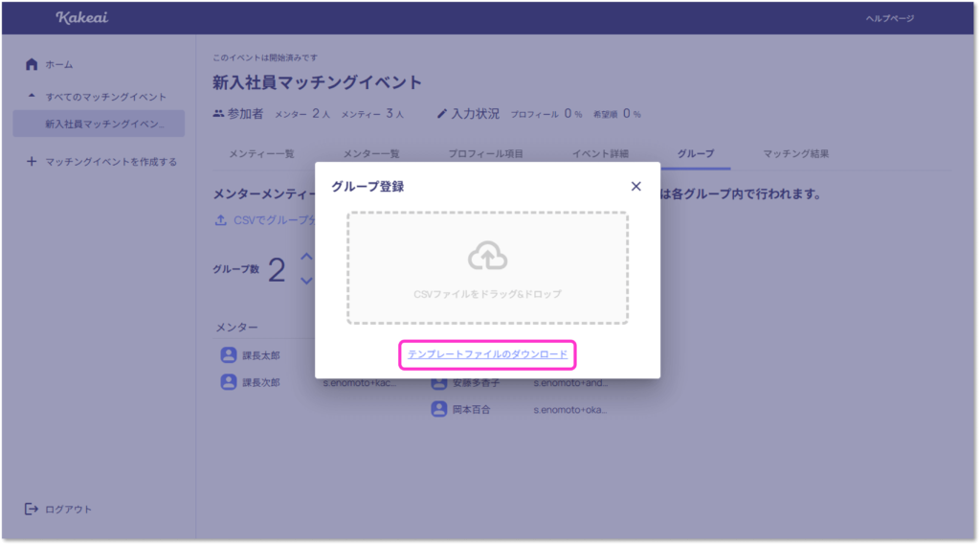This screenshot has height=545, width=980.
Task: Switch to the マッチング結果 tab
Action: click(795, 153)
